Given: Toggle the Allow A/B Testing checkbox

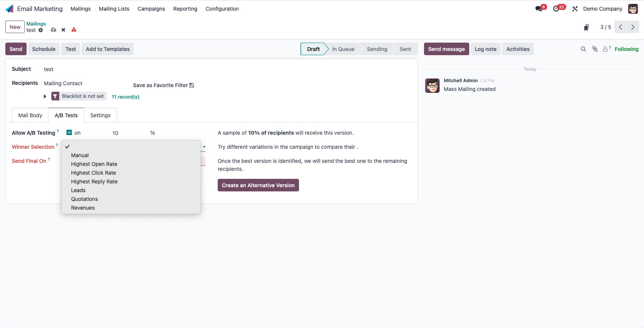Looking at the screenshot, I should coord(69,132).
